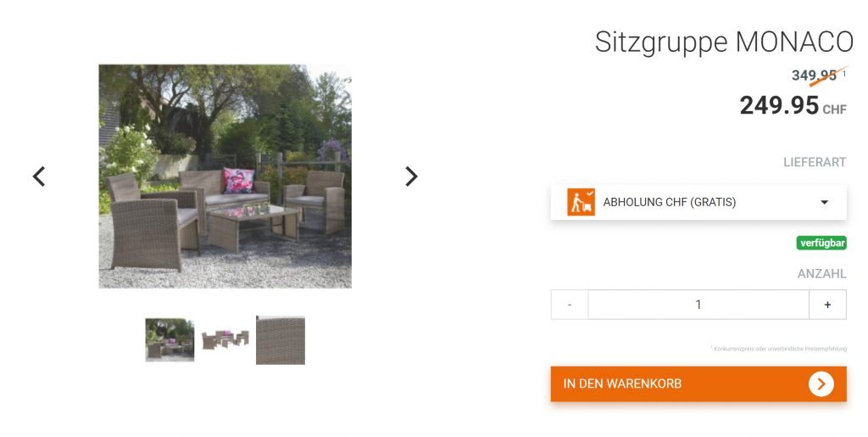
Task: Click the main Sitzgruppe MONACO product image
Action: tap(225, 176)
